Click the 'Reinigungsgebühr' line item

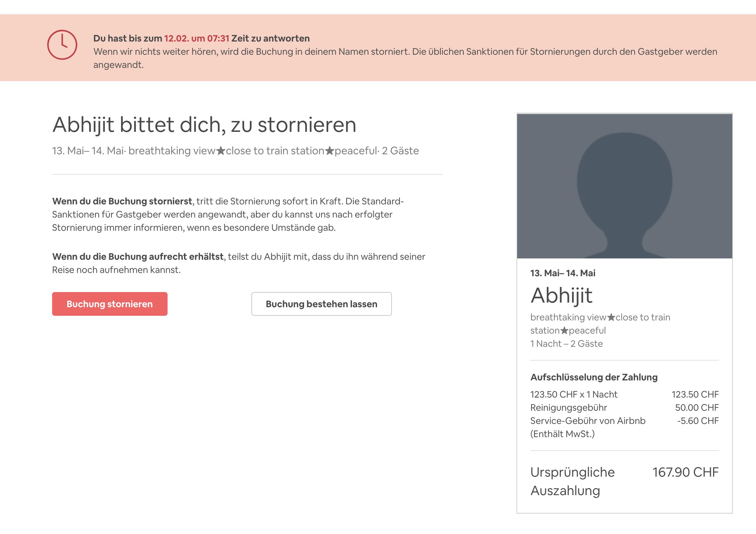click(569, 408)
